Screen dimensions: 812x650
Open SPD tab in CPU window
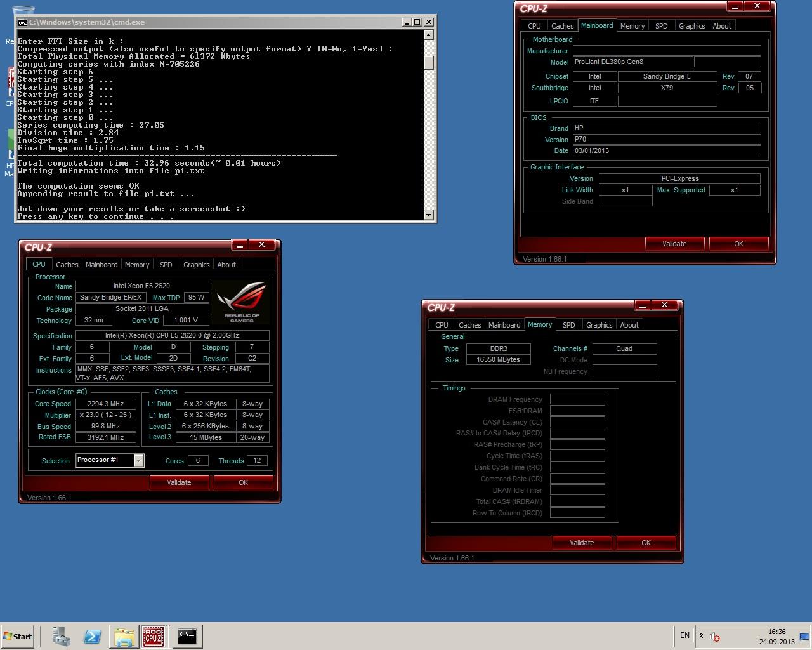click(x=166, y=265)
